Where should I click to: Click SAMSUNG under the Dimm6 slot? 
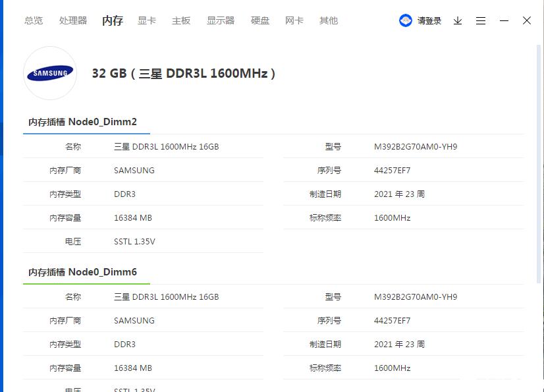(x=134, y=320)
